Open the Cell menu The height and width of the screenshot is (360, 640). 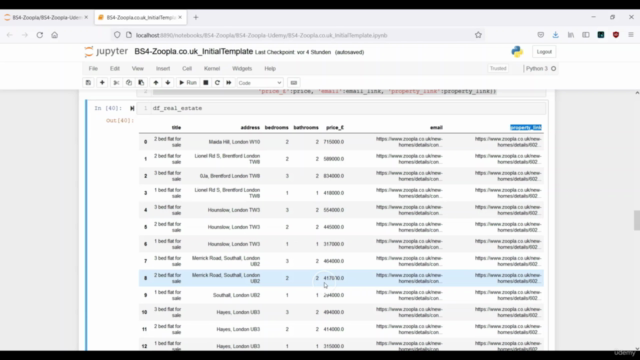187,69
